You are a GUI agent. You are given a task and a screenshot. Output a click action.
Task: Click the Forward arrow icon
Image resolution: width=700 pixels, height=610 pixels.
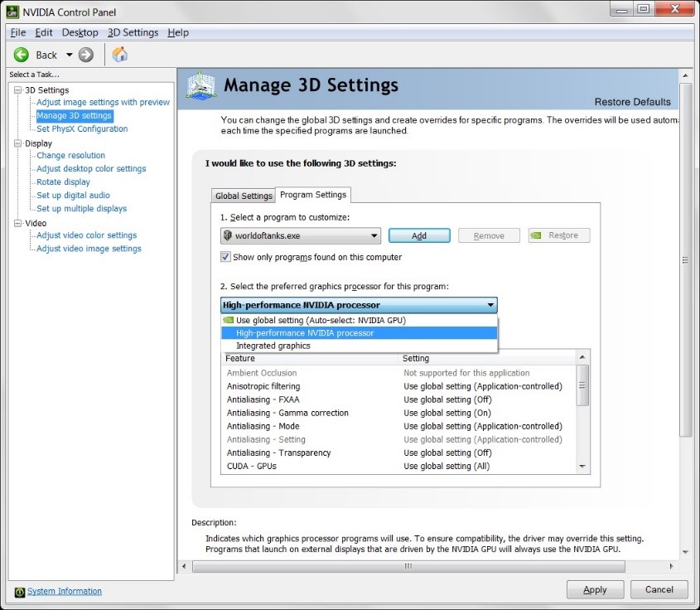coord(86,55)
